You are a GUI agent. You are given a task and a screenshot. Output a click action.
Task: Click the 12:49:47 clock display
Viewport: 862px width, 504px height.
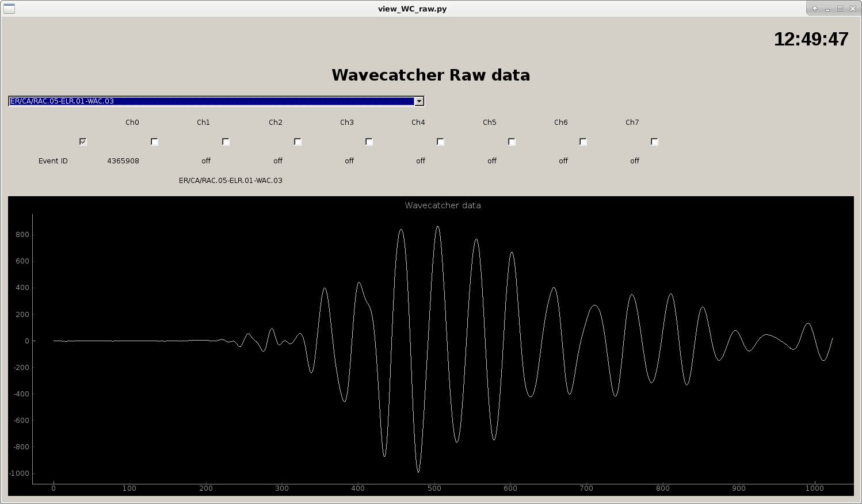tap(812, 39)
